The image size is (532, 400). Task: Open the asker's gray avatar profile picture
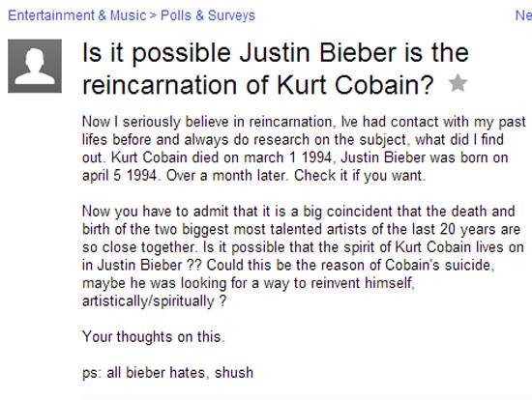pyautogui.click(x=35, y=66)
